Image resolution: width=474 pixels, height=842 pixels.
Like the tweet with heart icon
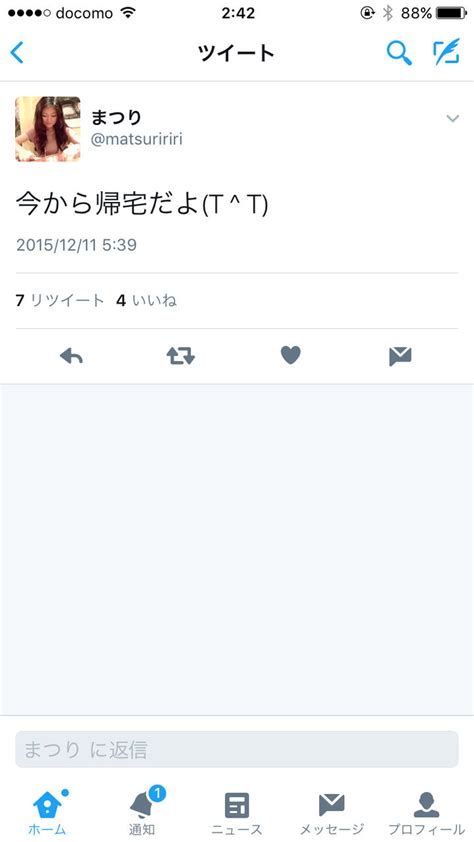[x=290, y=355]
